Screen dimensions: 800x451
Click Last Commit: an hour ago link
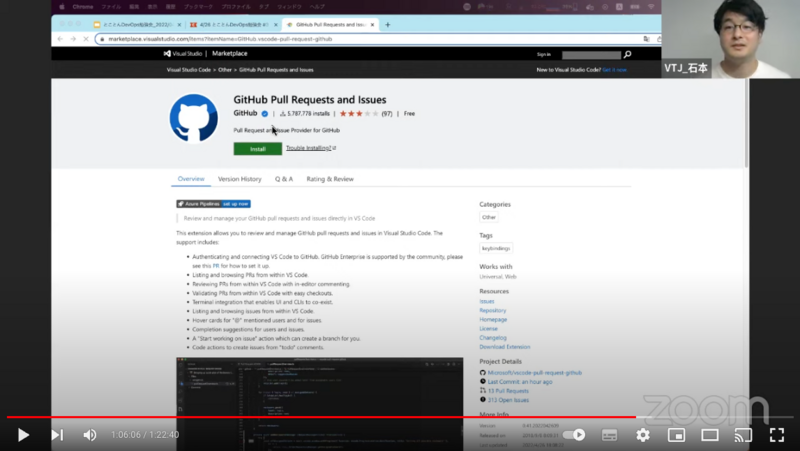click(519, 382)
